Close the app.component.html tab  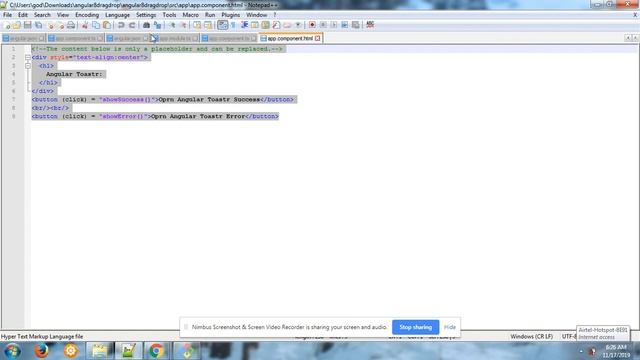pos(318,38)
